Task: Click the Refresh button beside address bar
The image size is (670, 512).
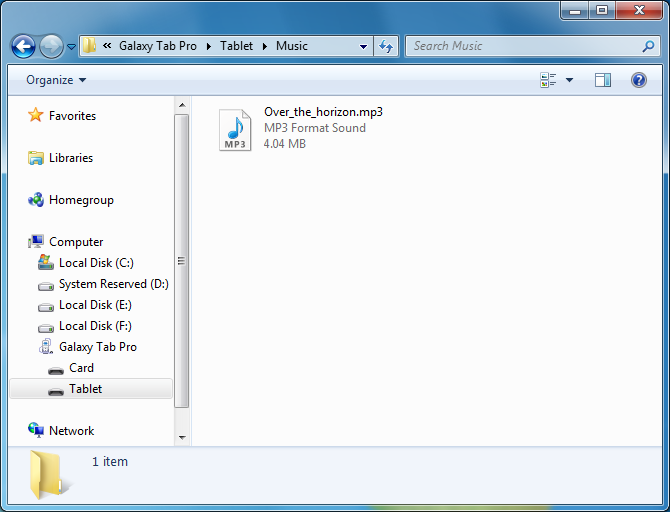Action: coord(386,46)
